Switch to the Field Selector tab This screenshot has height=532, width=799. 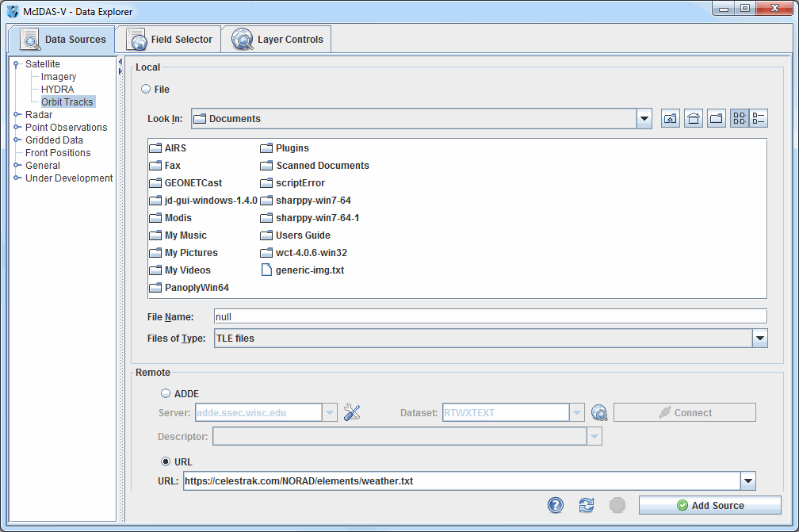pyautogui.click(x=167, y=39)
